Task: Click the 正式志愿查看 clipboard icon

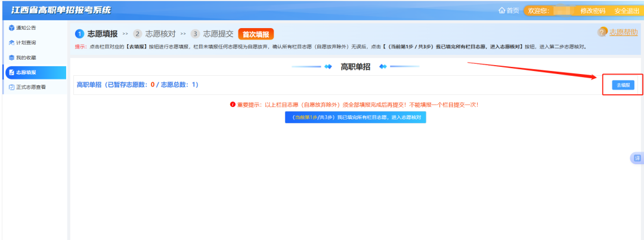Action: coord(11,87)
